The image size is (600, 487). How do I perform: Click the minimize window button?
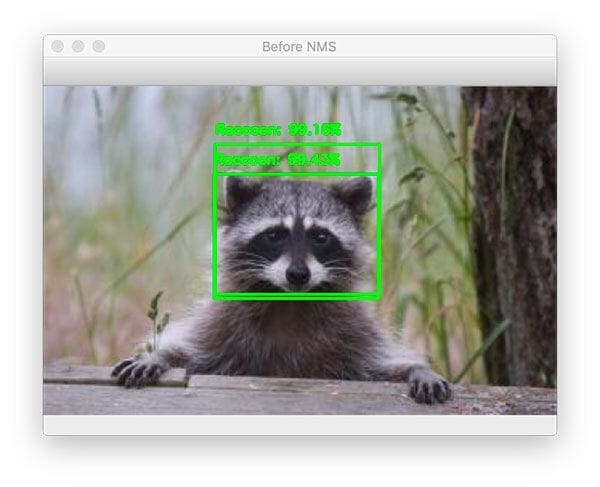coord(78,47)
